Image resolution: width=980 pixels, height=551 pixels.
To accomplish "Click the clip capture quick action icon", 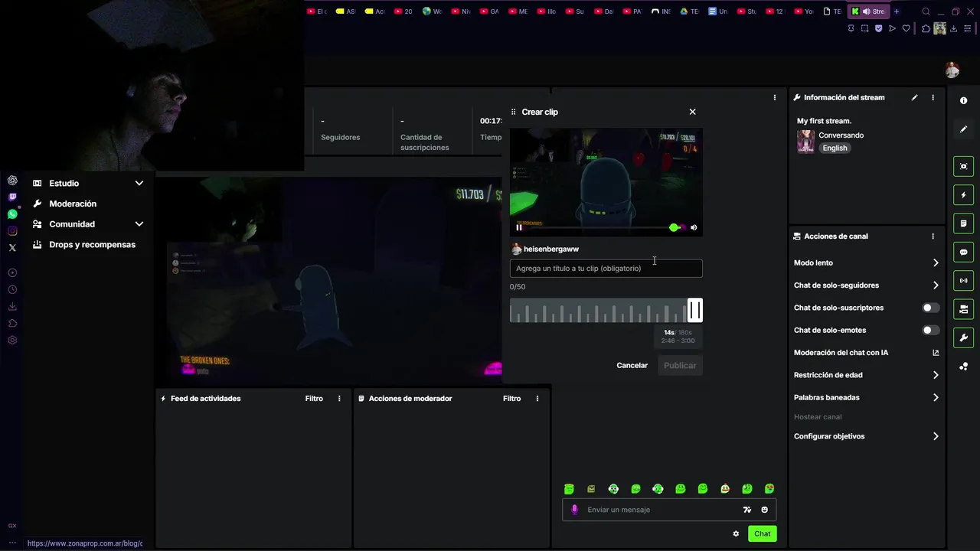I will 964,167.
